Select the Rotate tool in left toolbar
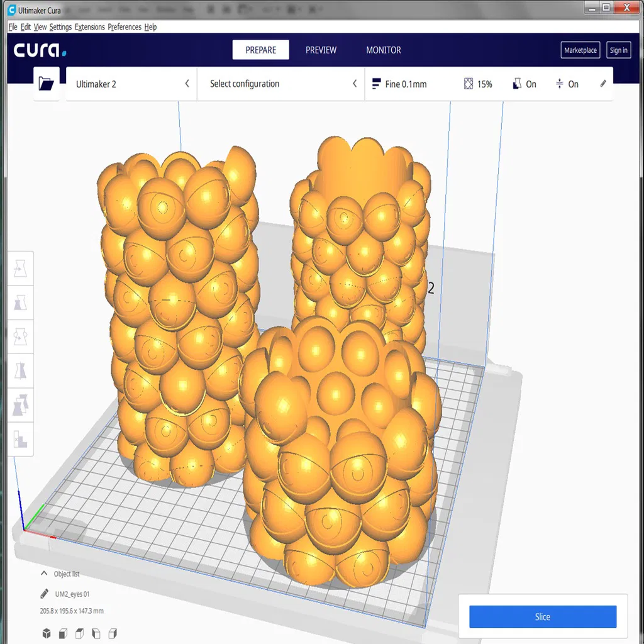Image resolution: width=644 pixels, height=644 pixels. pos(20,337)
